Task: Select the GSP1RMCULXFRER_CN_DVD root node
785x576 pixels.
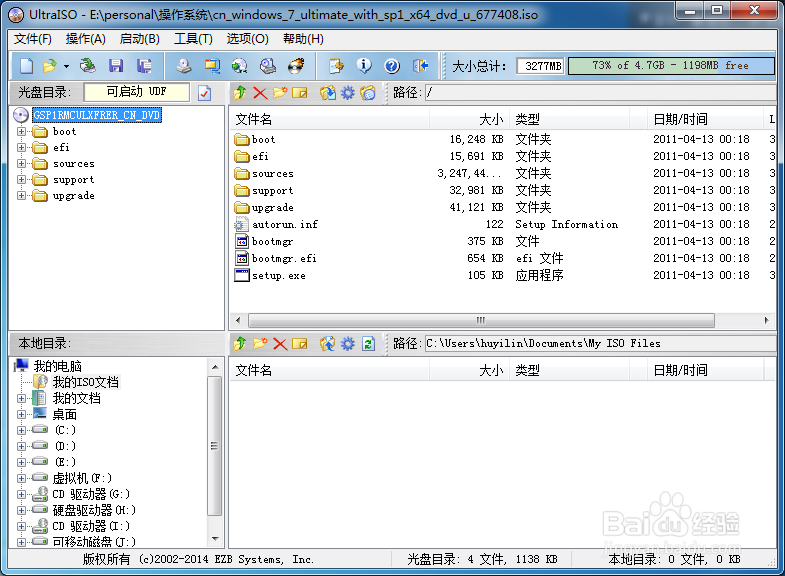Action: 97,116
